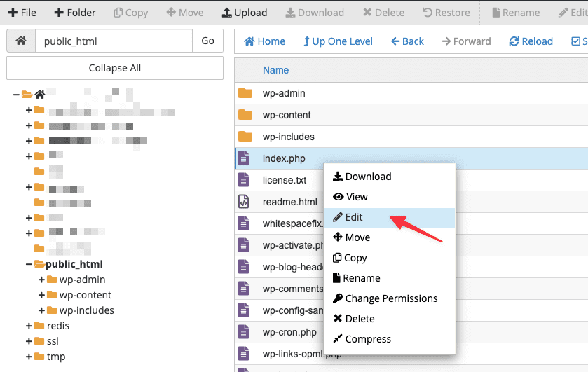The width and height of the screenshot is (588, 372).
Task: Click the public_html path input field
Action: point(114,41)
